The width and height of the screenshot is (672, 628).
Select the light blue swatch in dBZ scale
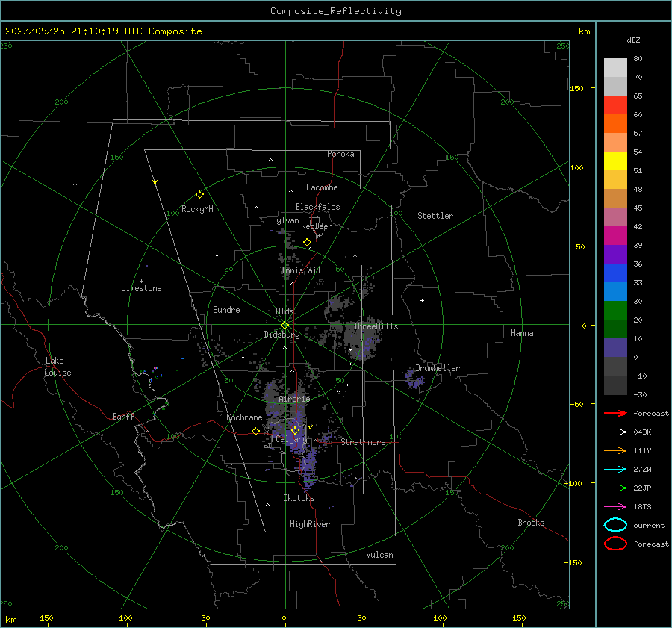pyautogui.click(x=615, y=291)
